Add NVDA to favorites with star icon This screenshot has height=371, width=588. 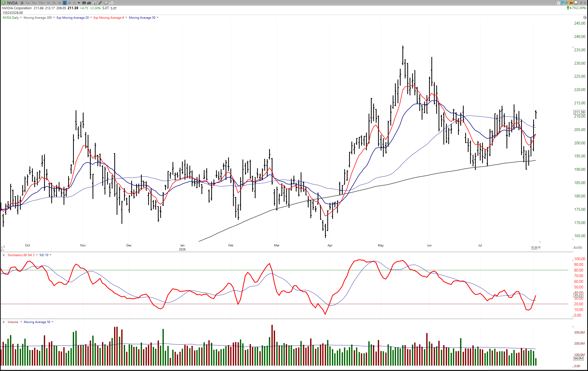click(x=559, y=3)
